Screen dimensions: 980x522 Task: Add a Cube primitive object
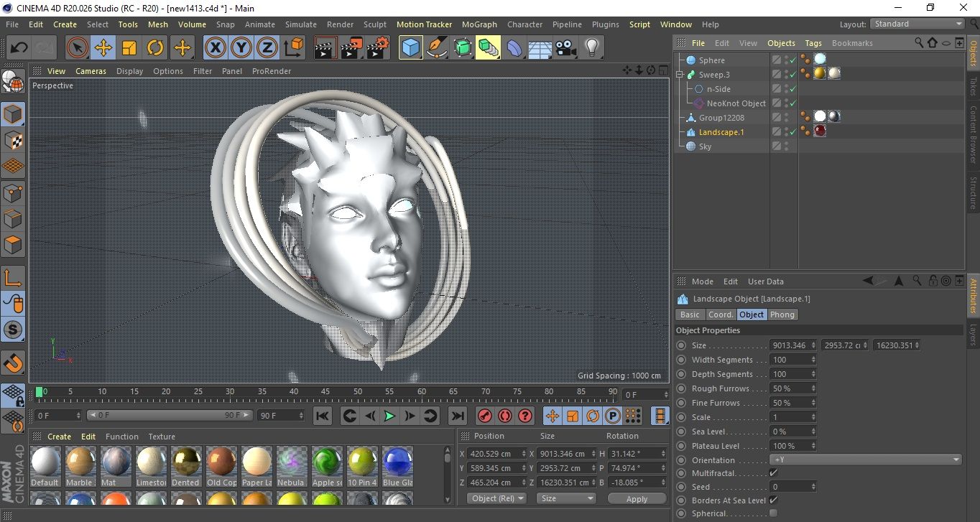(410, 48)
